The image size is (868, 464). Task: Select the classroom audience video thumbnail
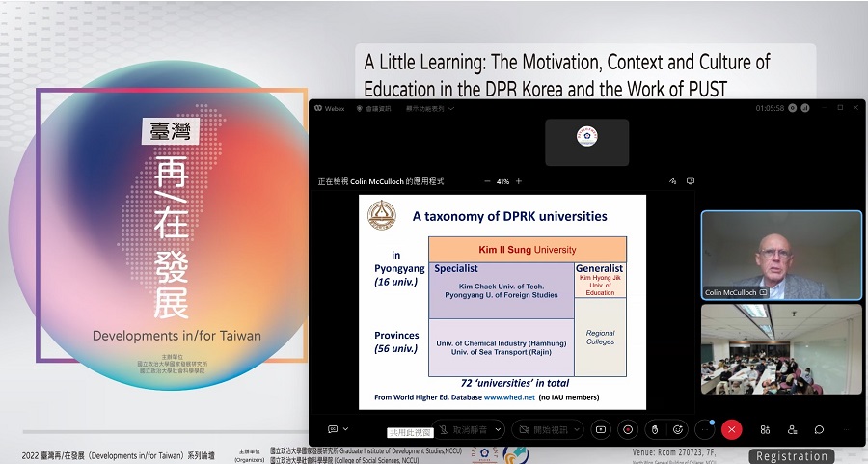pos(781,349)
